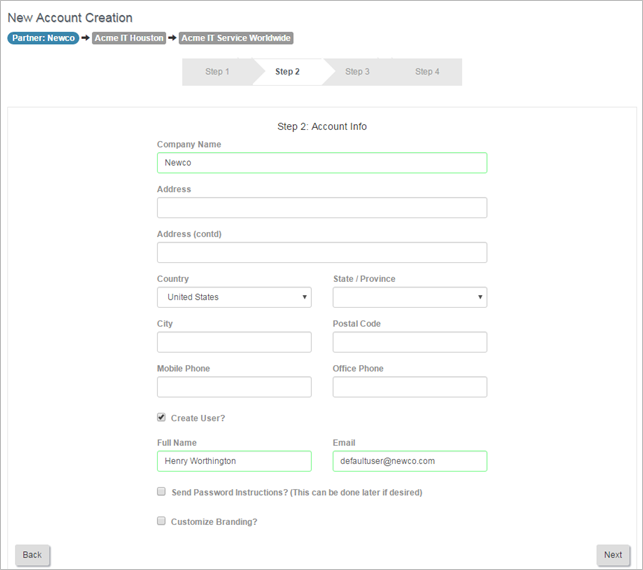Go to Step 1 tab
Screen dimensions: 643x570
point(217,72)
